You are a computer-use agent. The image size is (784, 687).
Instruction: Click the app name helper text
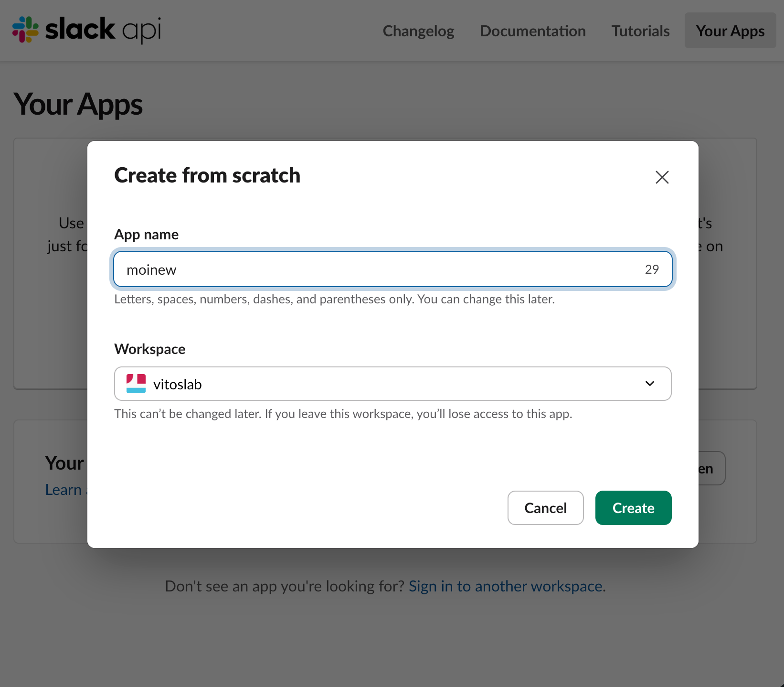pos(334,300)
